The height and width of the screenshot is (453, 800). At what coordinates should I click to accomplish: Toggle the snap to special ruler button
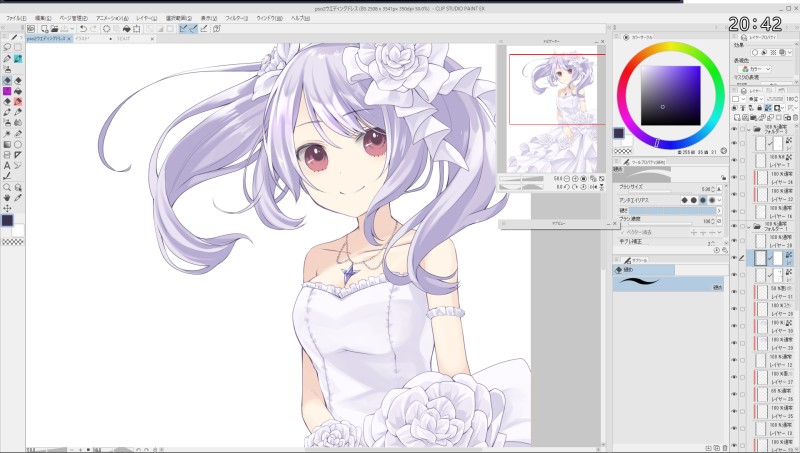pyautogui.click(x=193, y=29)
